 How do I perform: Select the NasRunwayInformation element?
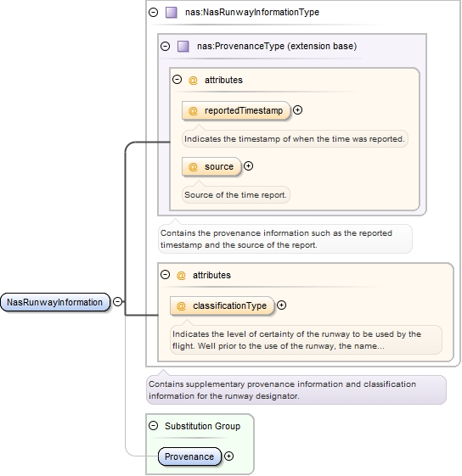(x=55, y=302)
